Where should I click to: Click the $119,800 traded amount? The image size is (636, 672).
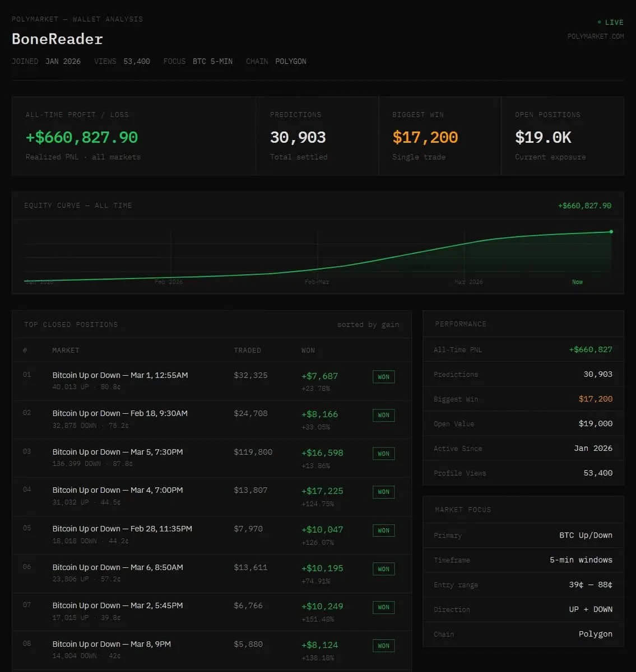point(253,452)
